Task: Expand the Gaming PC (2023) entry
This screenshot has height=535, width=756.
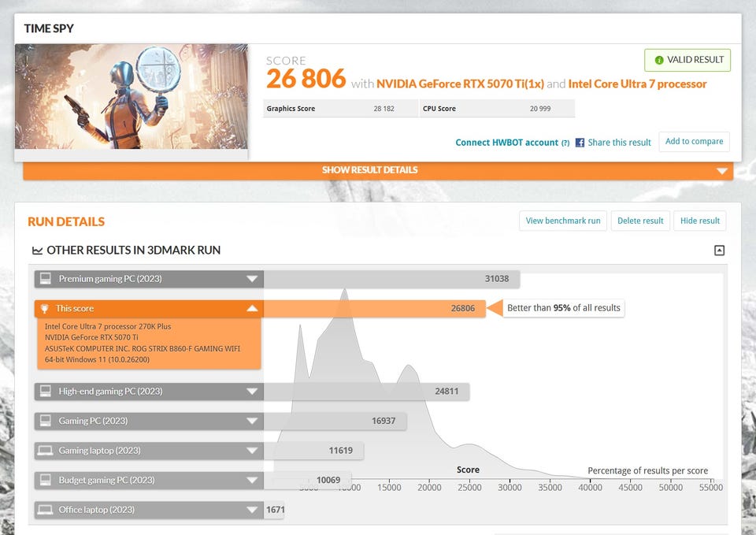Action: [x=252, y=422]
